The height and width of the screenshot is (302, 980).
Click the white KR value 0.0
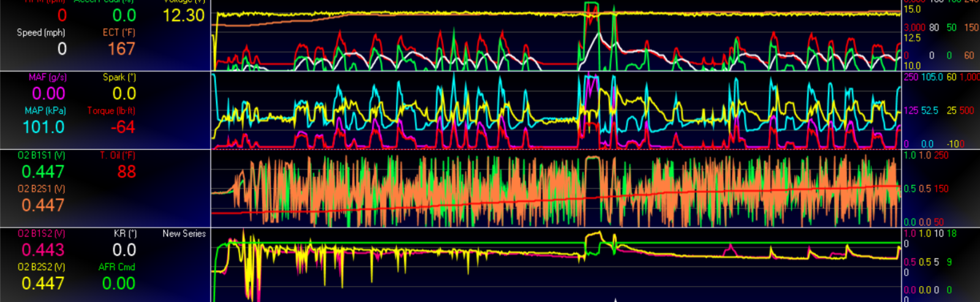pyautogui.click(x=124, y=250)
